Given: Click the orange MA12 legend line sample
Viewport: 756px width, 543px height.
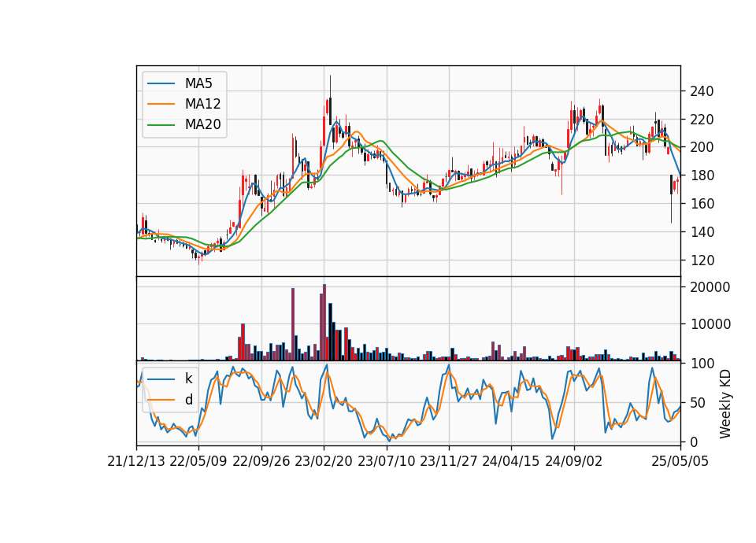Looking at the screenshot, I should click(161, 104).
